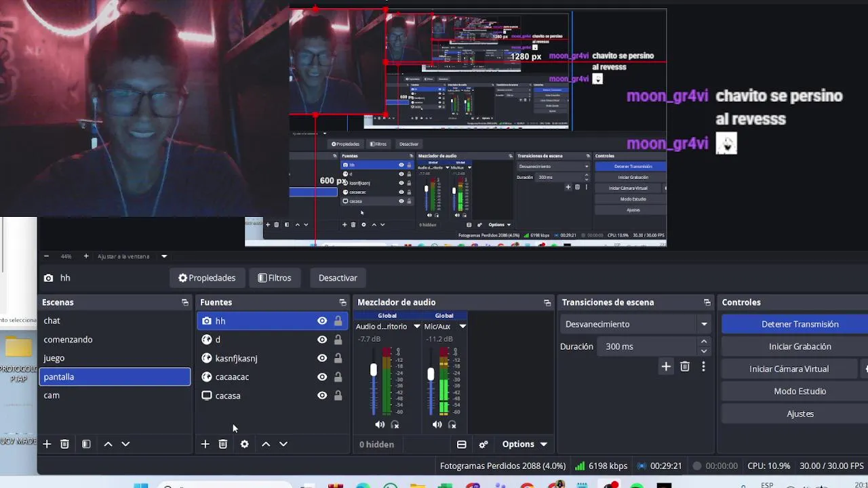Add a scene transition plus icon
868x488 pixels.
(x=666, y=367)
